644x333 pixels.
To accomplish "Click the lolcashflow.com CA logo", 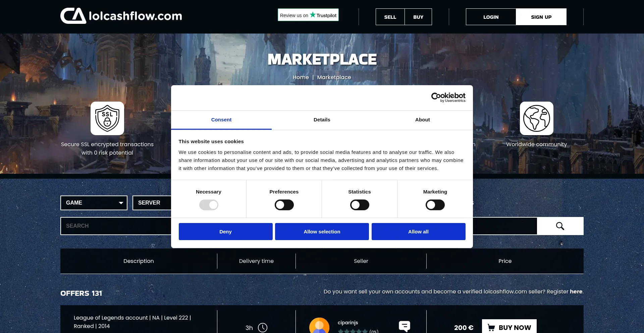I will coord(121,15).
